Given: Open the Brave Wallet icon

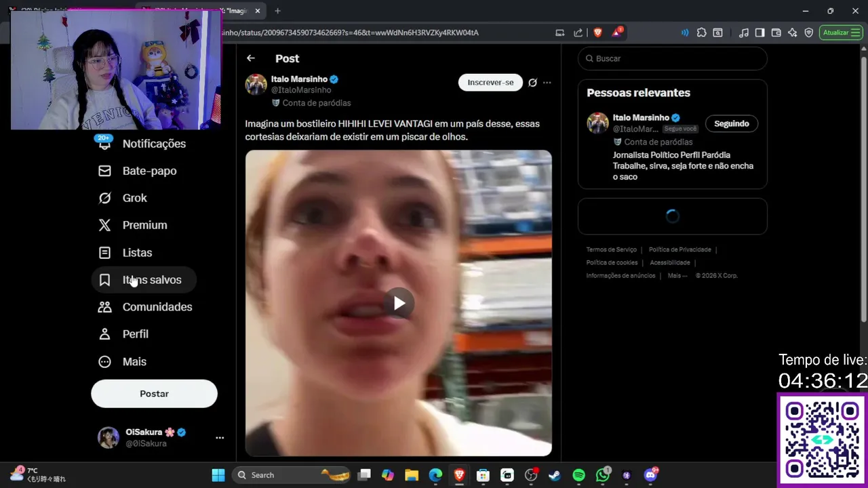Looking at the screenshot, I should [x=776, y=33].
